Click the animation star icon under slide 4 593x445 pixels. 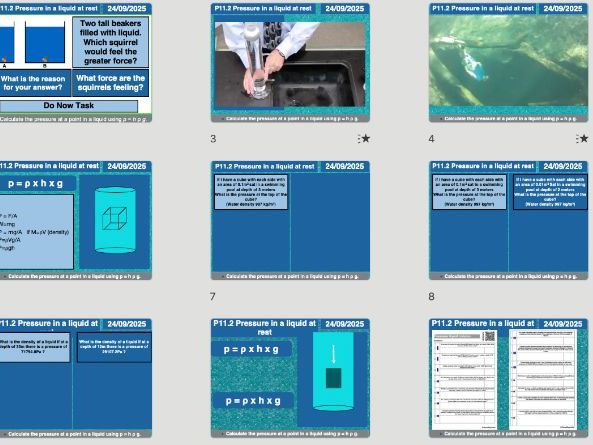[x=582, y=139]
